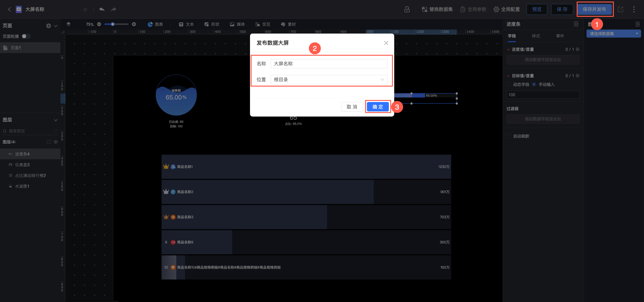Click the undo arrow icon
The width and height of the screenshot is (644, 302).
pyautogui.click(x=102, y=9)
